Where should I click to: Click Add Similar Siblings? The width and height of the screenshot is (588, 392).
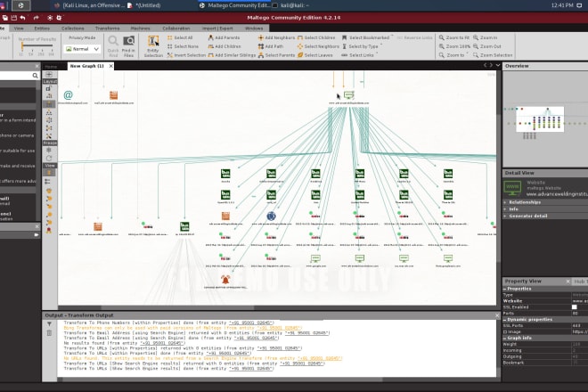(x=232, y=55)
